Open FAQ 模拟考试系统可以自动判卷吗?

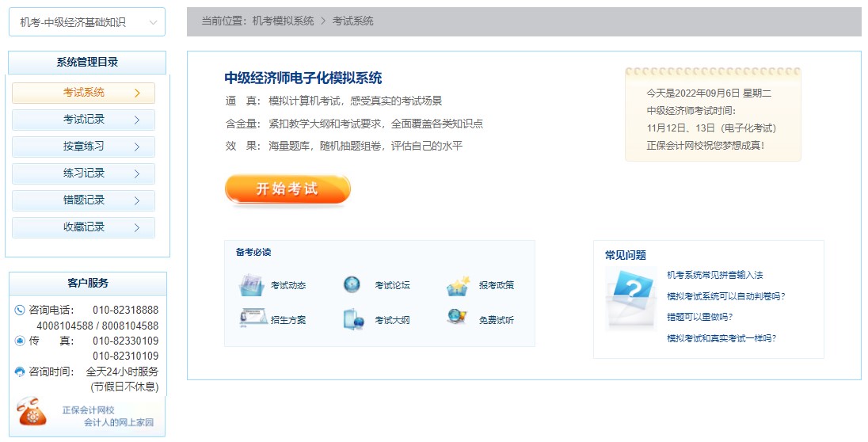pos(725,296)
